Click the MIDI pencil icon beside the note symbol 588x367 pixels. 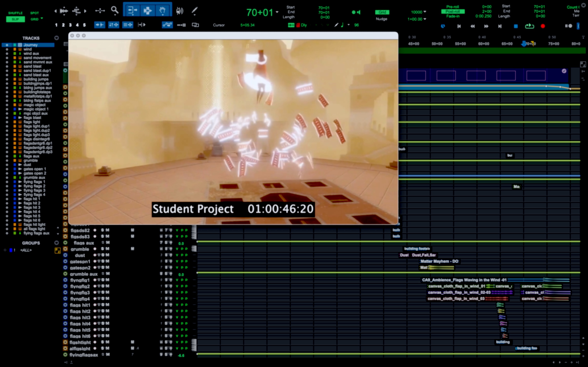coord(336,25)
